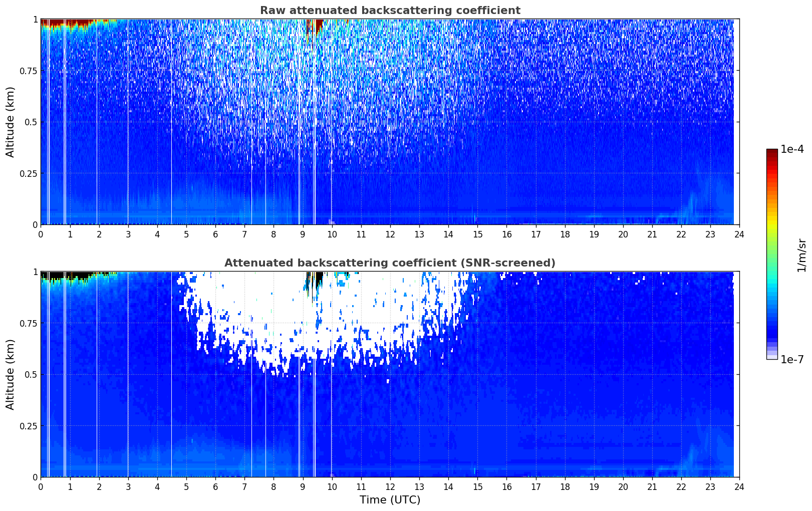Screen dimensions: 812x511
Task: Pick the dark red top of colorbar
Action: point(771,152)
